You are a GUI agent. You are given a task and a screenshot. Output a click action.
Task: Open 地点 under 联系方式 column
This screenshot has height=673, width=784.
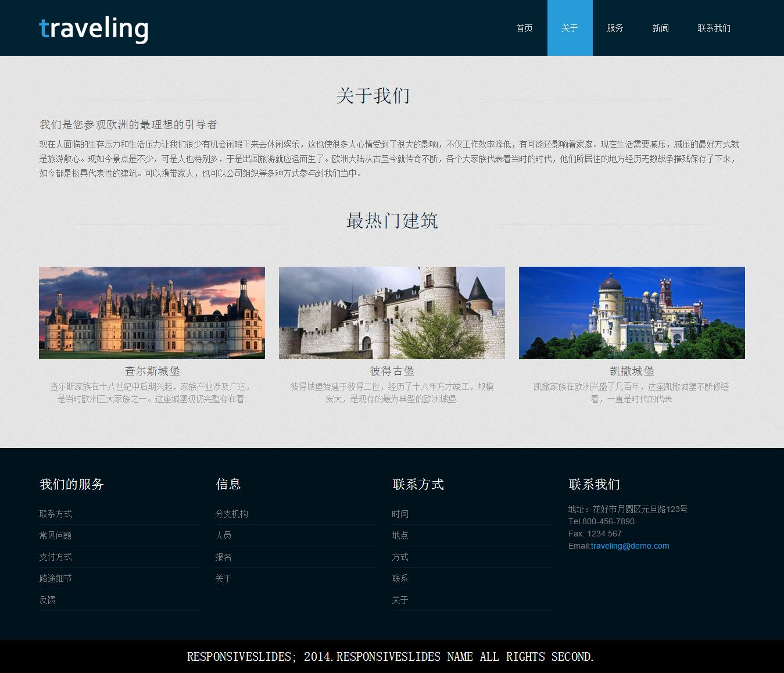400,535
